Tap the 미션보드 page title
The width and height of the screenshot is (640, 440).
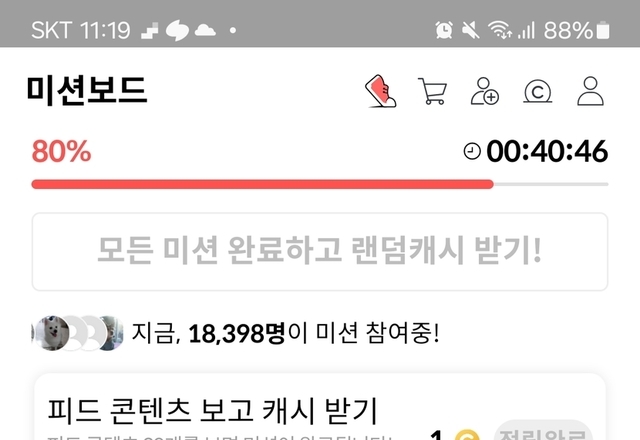pos(87,90)
